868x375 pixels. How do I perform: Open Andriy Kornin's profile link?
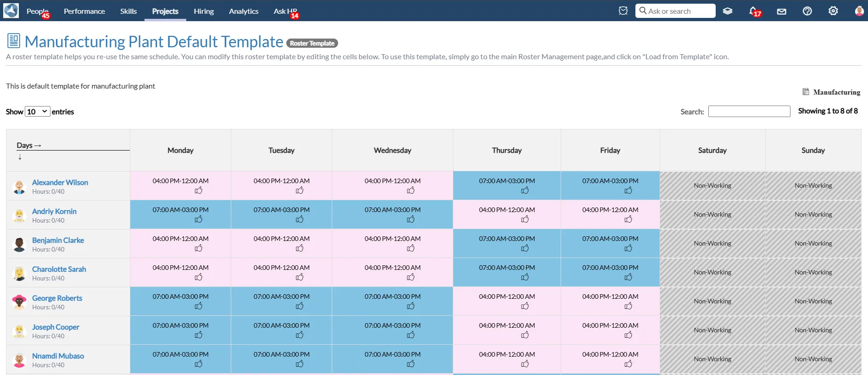click(54, 211)
